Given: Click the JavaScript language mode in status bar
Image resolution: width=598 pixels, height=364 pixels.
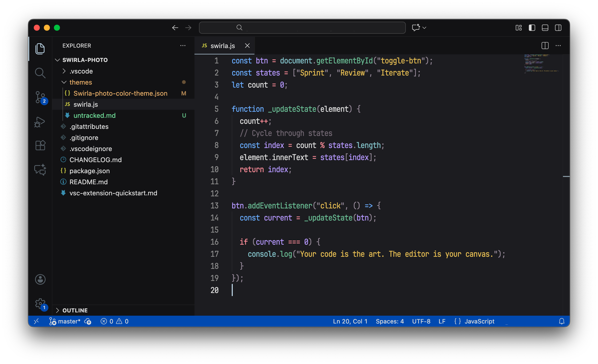Looking at the screenshot, I should click(x=479, y=321).
